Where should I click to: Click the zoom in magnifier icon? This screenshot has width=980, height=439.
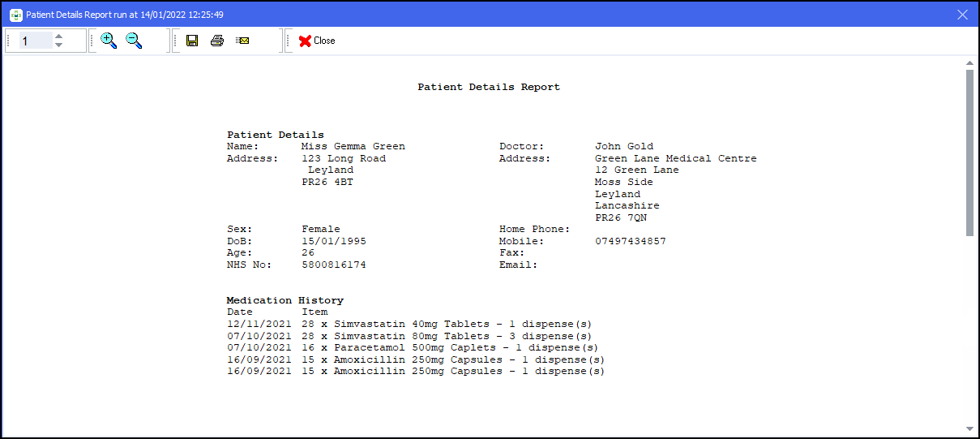(109, 41)
